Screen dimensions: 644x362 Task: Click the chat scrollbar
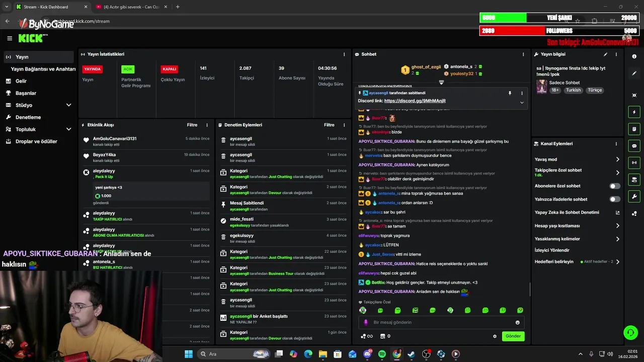click(529, 290)
